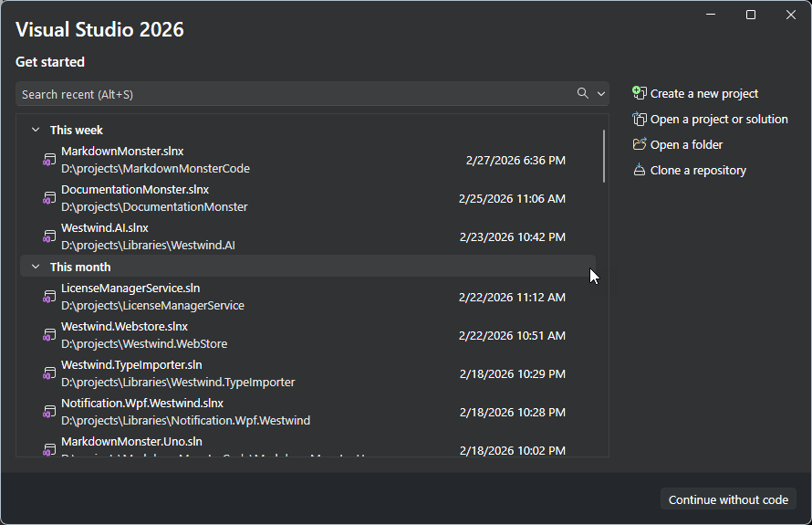The height and width of the screenshot is (525, 812).
Task: Collapse the This week group
Action: pos(36,130)
